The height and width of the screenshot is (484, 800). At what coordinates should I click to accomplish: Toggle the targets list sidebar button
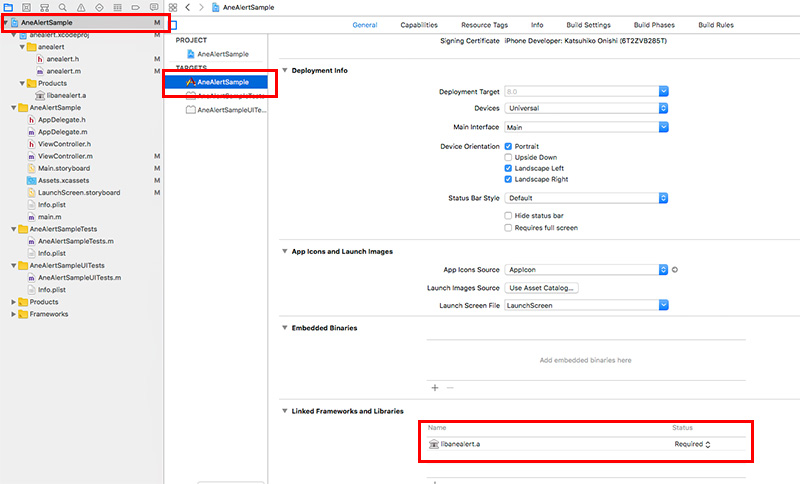pos(173,25)
